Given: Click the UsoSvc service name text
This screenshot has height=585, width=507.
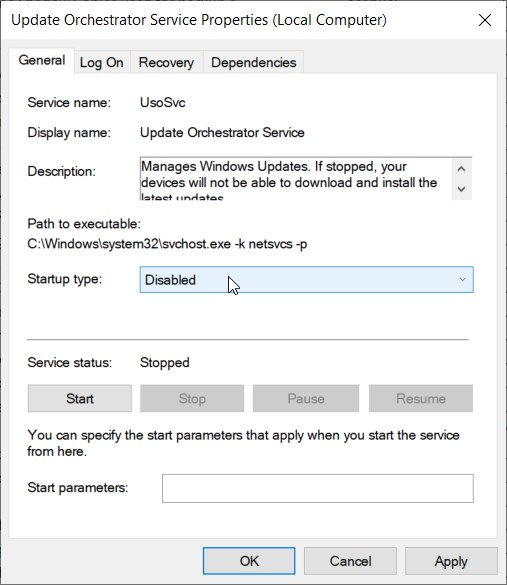Looking at the screenshot, I should coord(163,103).
